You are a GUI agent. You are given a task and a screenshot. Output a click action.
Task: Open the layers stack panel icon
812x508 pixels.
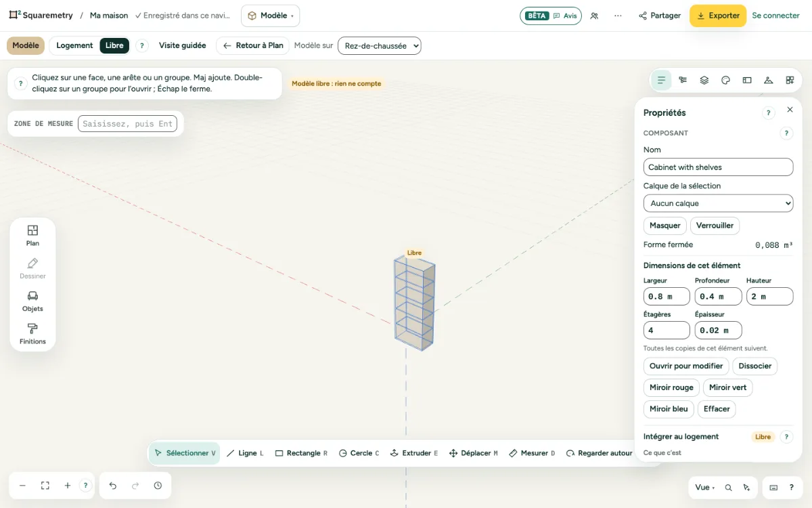[704, 80]
